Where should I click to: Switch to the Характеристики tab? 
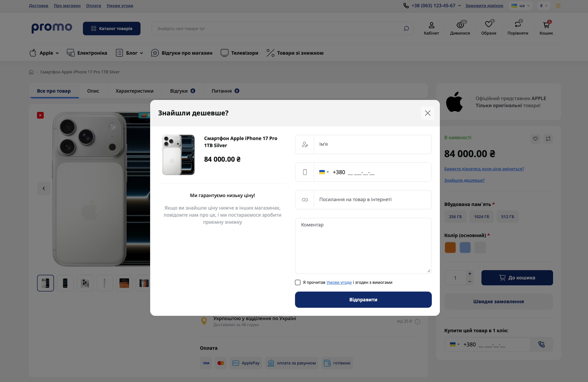(x=134, y=91)
